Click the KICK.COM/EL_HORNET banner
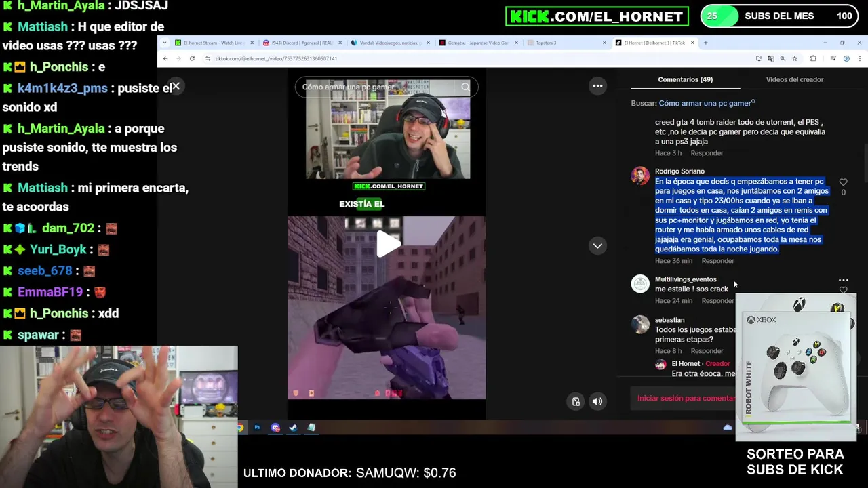Viewport: 868px width, 488px height. [x=597, y=16]
